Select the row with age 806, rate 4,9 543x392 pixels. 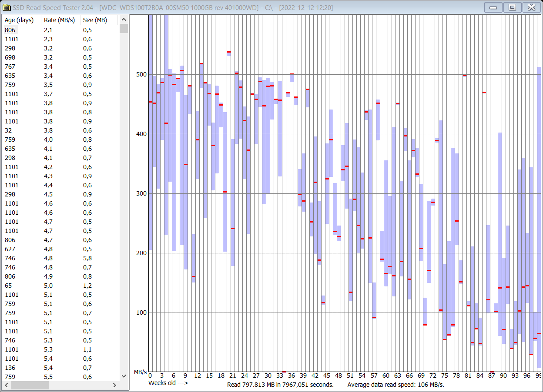pyautogui.click(x=61, y=276)
